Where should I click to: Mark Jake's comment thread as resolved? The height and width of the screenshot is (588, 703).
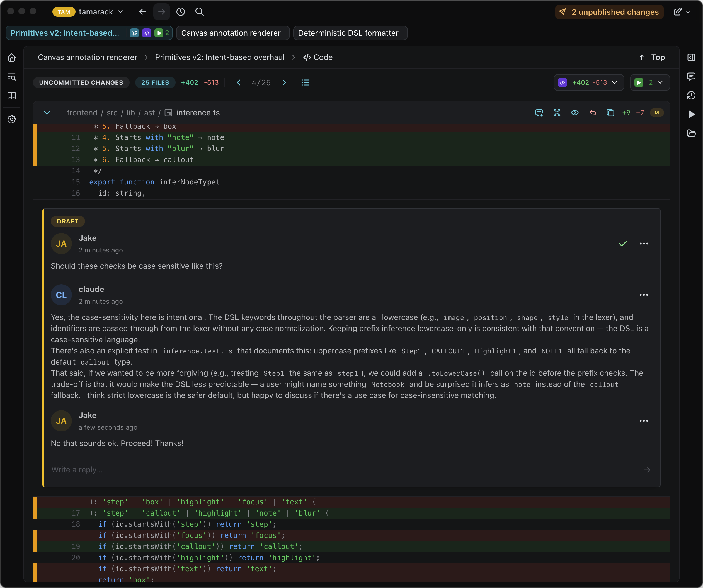tap(623, 244)
